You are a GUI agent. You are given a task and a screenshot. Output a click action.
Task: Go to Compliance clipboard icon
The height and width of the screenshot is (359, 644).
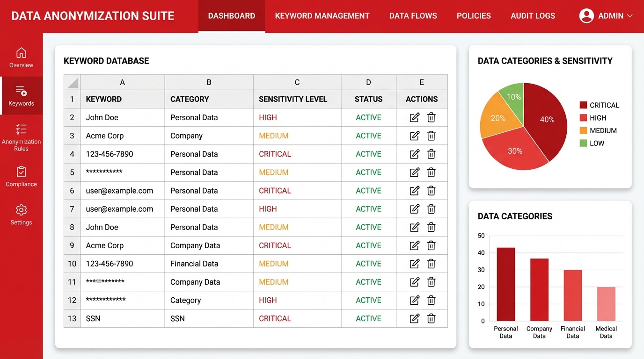click(21, 172)
